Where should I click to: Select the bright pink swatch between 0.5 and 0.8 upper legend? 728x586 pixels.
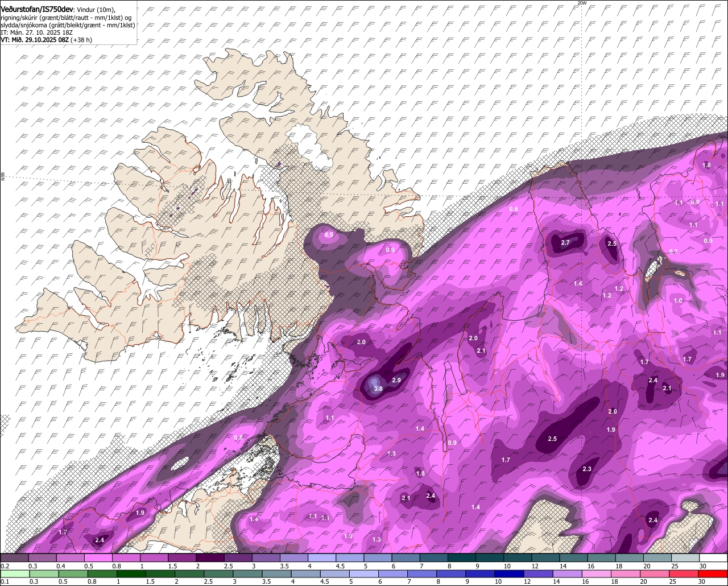(98, 558)
